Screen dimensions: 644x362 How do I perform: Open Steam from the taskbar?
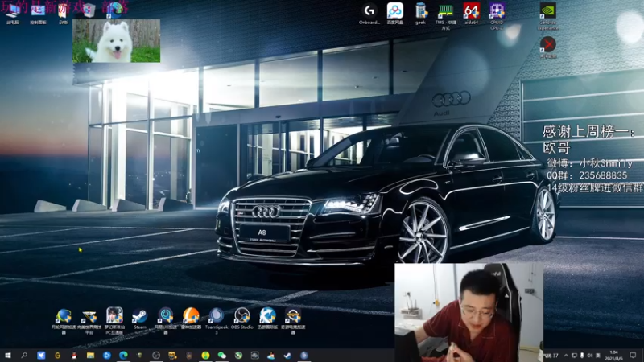click(287, 355)
